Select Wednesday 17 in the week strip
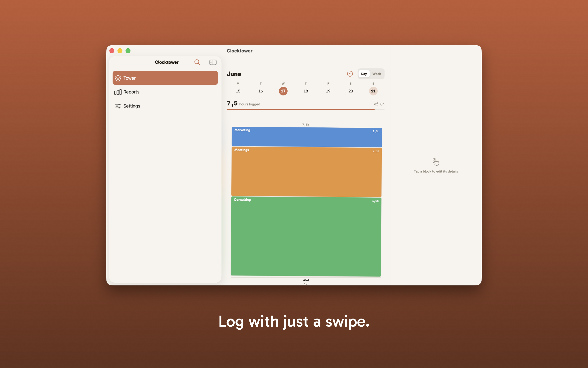This screenshot has width=588, height=368. (283, 91)
